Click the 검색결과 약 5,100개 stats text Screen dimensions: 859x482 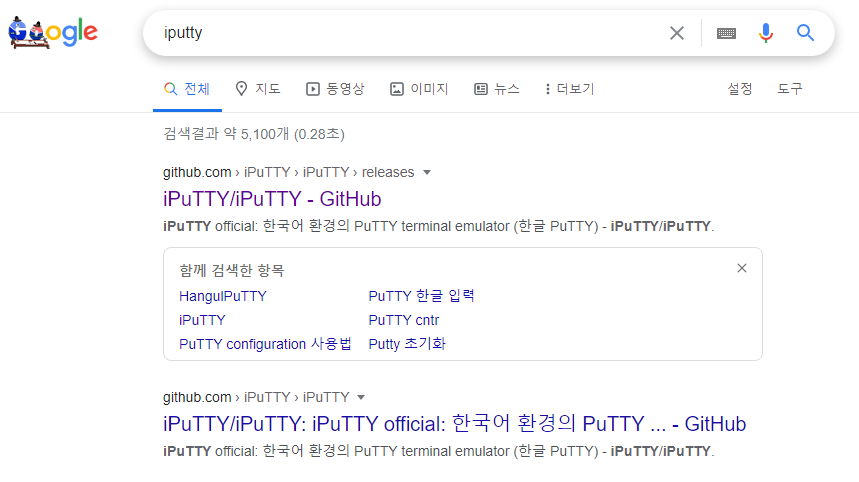pos(254,134)
